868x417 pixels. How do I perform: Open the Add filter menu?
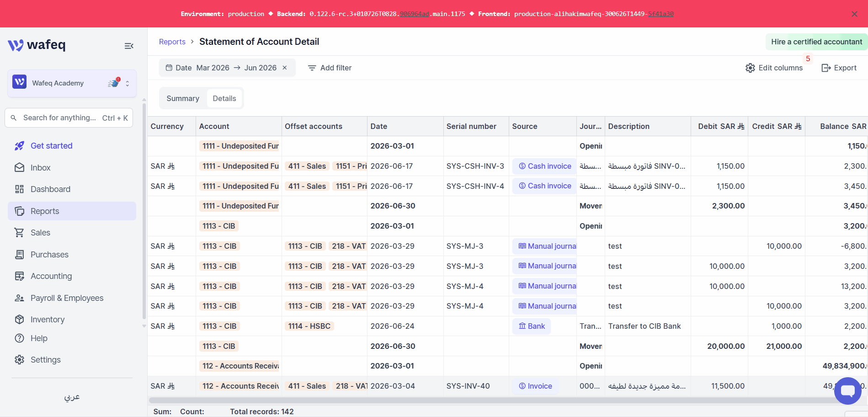pyautogui.click(x=330, y=68)
